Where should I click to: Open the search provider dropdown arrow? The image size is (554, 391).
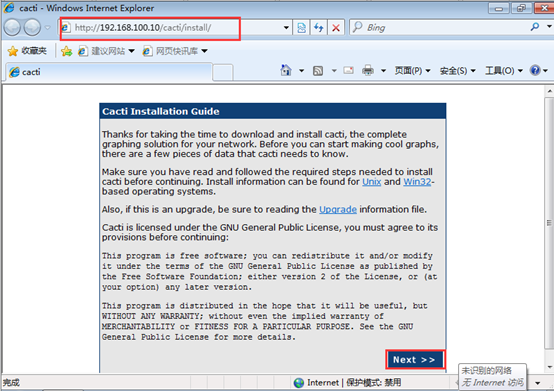[x=549, y=27]
